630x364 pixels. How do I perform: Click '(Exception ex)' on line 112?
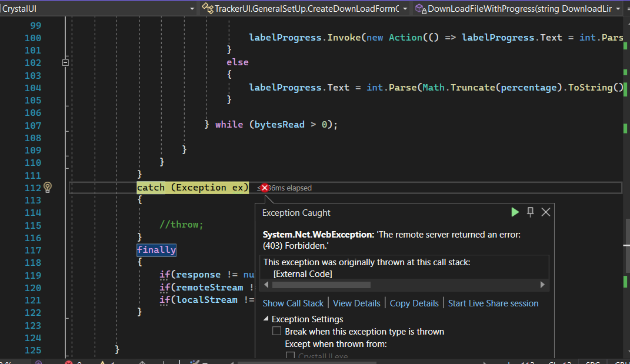tap(210, 188)
